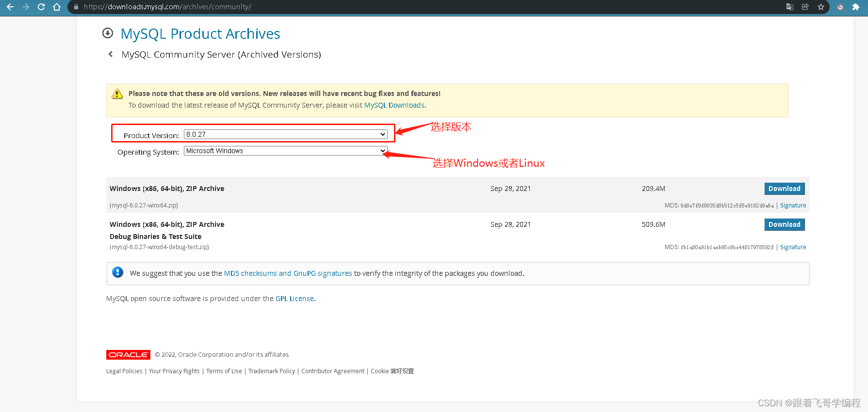This screenshot has width=868, height=412.
Task: Click the 209.4M file size text
Action: click(x=654, y=189)
